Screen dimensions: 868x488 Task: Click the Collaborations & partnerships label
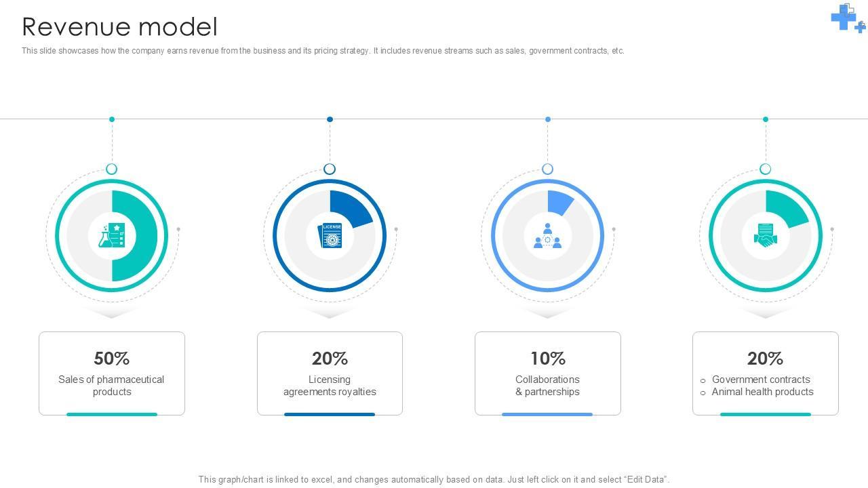(x=548, y=386)
